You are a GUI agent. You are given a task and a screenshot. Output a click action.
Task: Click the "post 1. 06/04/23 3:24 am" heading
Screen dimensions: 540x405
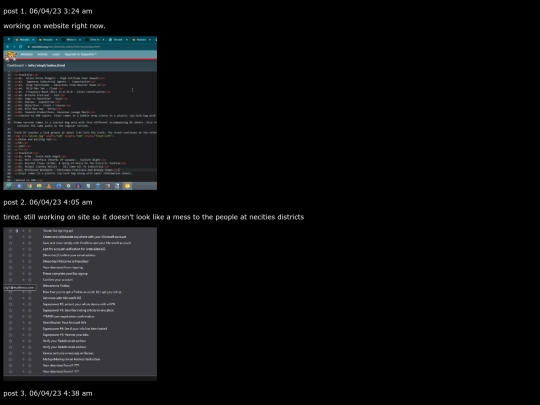48,11
